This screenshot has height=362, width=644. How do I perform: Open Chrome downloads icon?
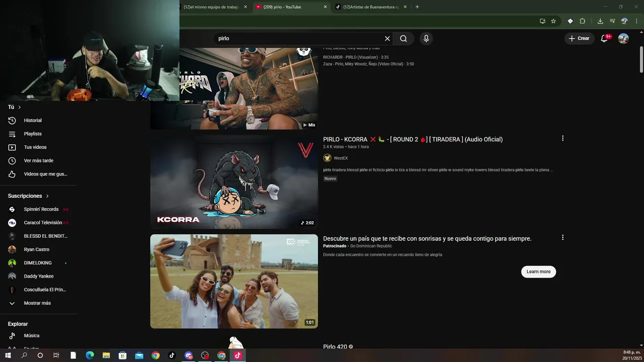pyautogui.click(x=600, y=21)
